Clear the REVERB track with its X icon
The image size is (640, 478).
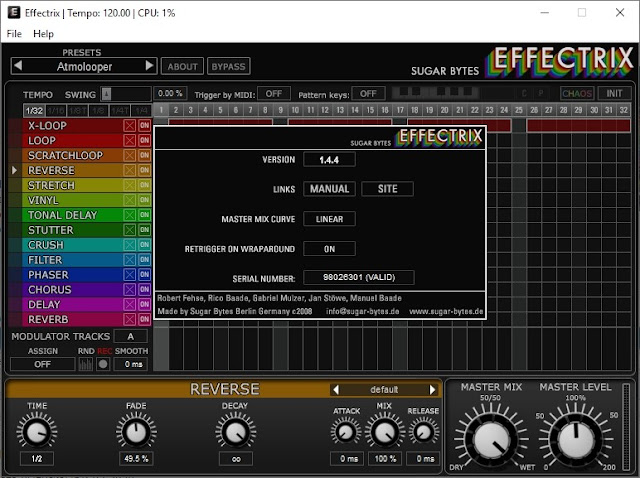130,319
